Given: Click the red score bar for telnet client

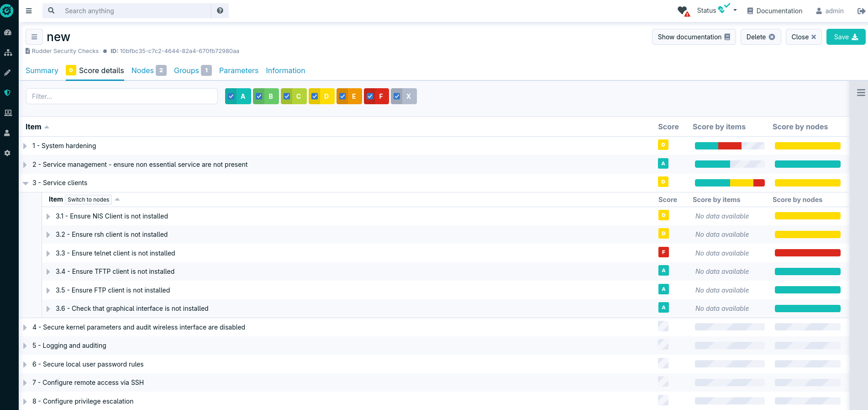Looking at the screenshot, I should click(x=807, y=253).
